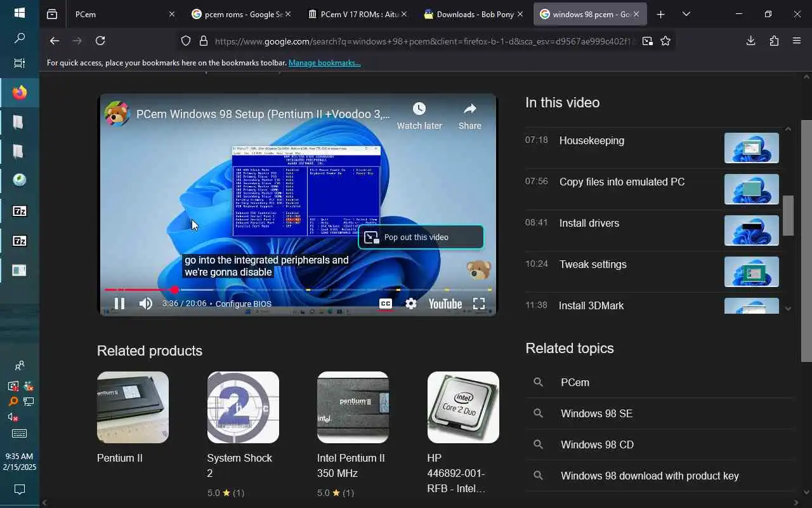
Task: Toggle closed captions on the video
Action: [x=385, y=304]
